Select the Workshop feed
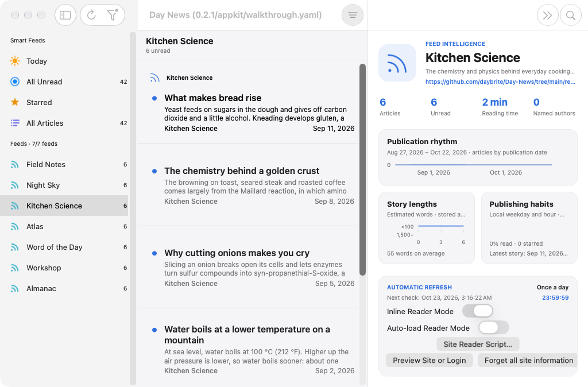588x387 pixels. click(64, 268)
